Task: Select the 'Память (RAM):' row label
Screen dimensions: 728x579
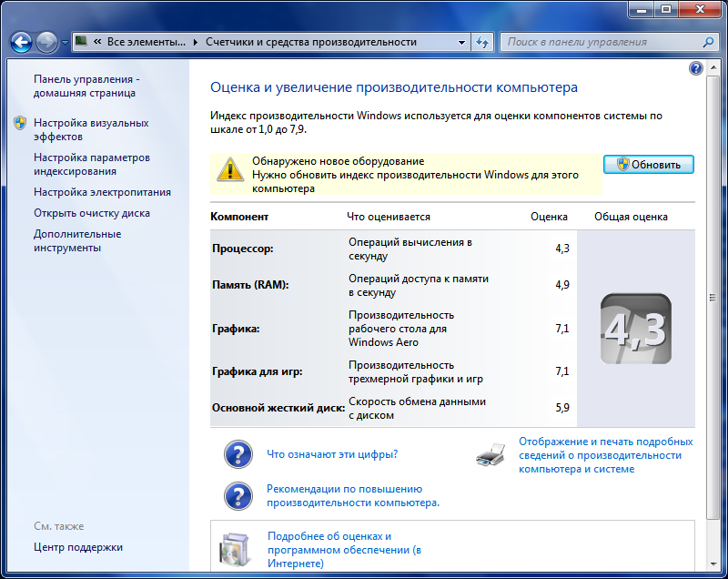Action: (x=250, y=285)
